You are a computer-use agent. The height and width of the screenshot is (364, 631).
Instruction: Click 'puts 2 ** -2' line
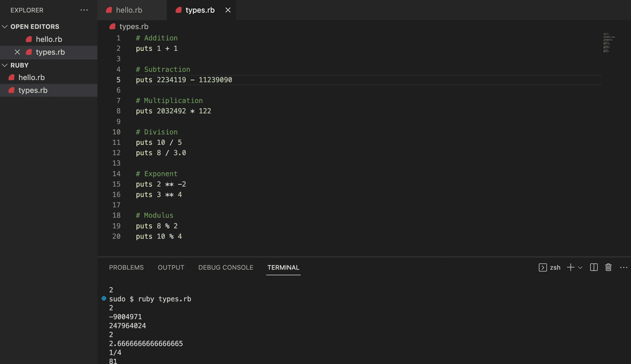[x=161, y=184]
